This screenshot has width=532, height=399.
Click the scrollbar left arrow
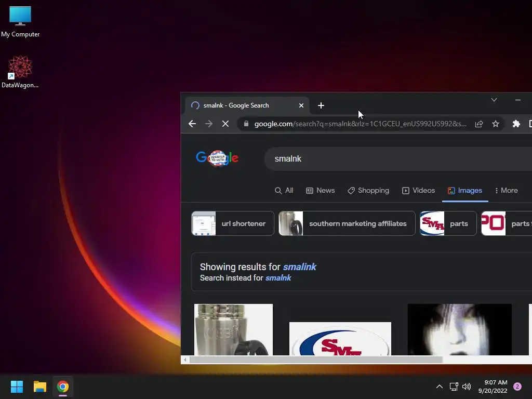[185, 360]
